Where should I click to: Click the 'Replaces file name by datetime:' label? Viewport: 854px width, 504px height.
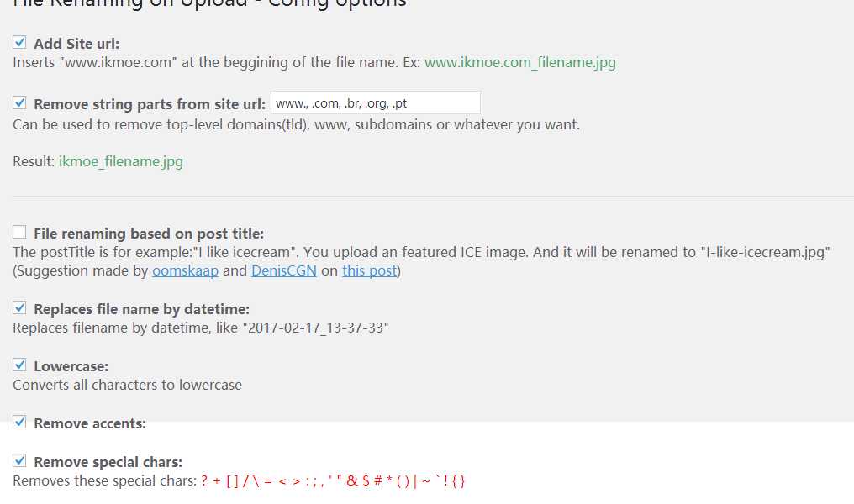(x=141, y=309)
